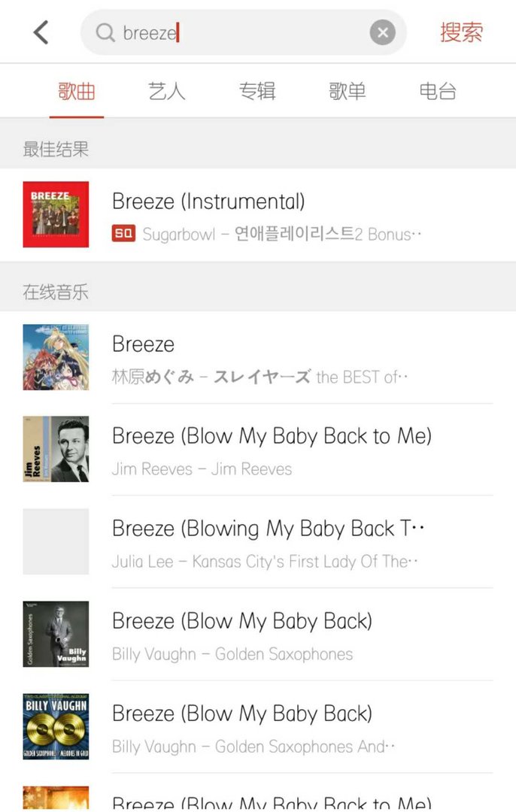Select the 电台 radio tab
This screenshot has width=516, height=812.
point(438,92)
